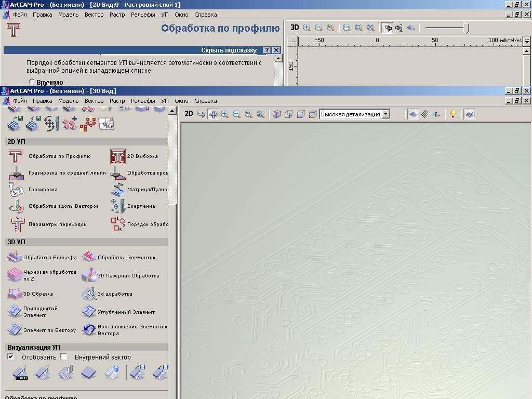Toggle the grid/zero plane diamond icon
Screen dimensions: 532x399
[x=425, y=114]
